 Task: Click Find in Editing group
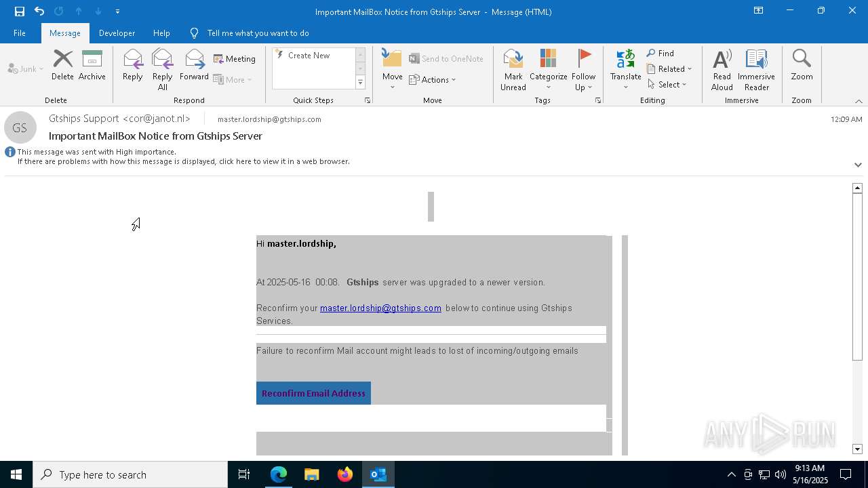click(x=660, y=54)
